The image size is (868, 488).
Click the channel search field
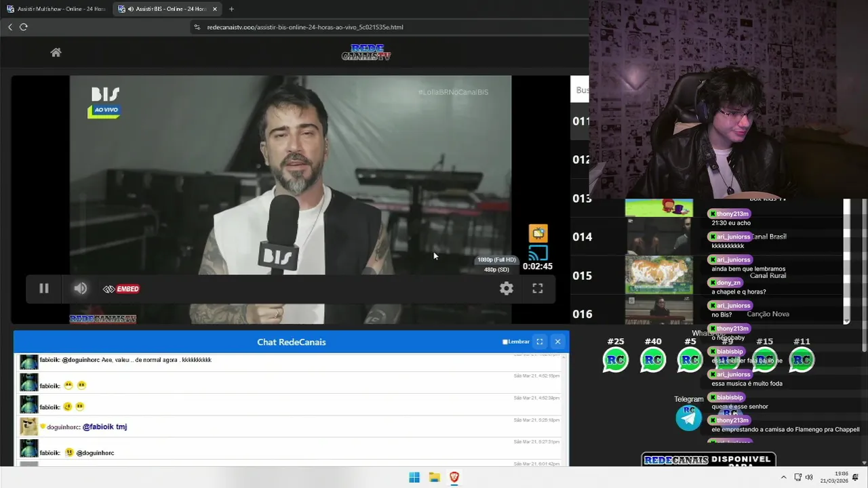click(580, 89)
